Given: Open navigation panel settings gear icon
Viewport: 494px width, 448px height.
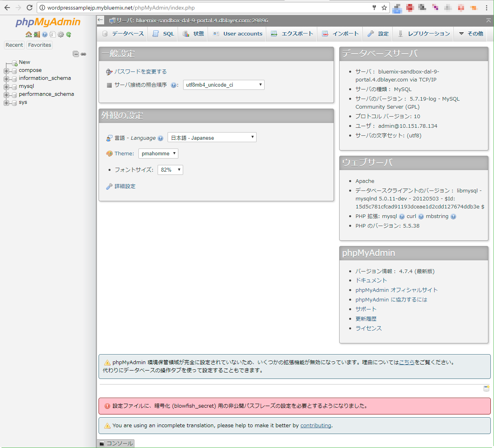Looking at the screenshot, I should click(61, 34).
